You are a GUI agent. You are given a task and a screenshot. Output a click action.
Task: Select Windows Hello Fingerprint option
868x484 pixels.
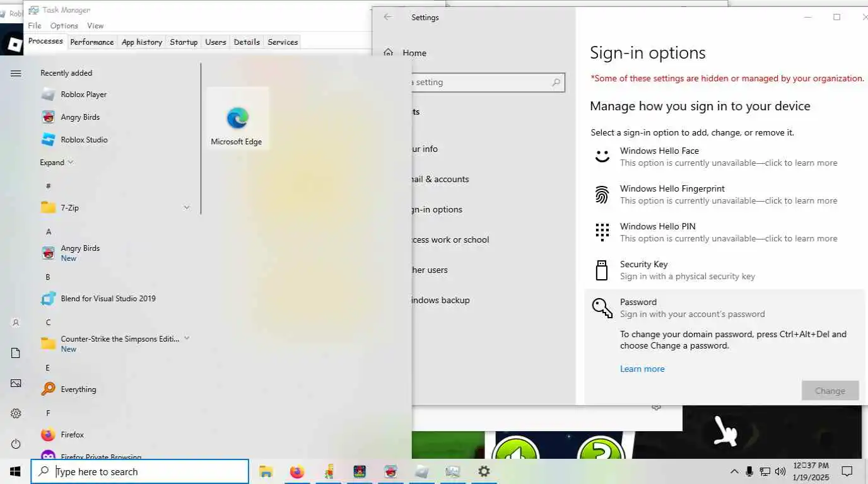pyautogui.click(x=725, y=195)
